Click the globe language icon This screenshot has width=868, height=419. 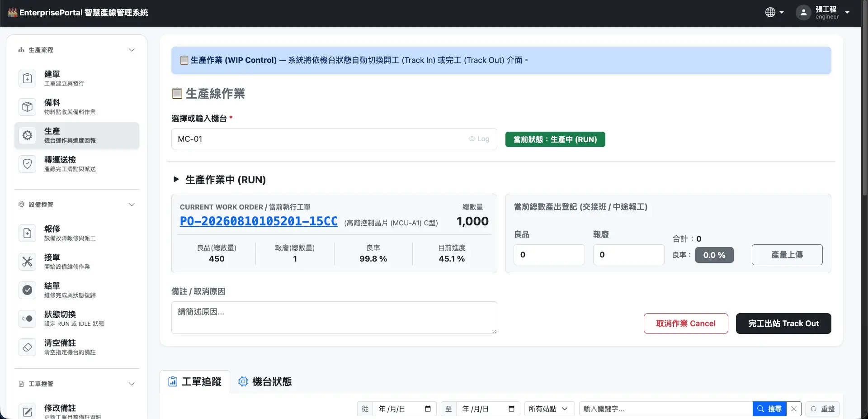click(770, 13)
